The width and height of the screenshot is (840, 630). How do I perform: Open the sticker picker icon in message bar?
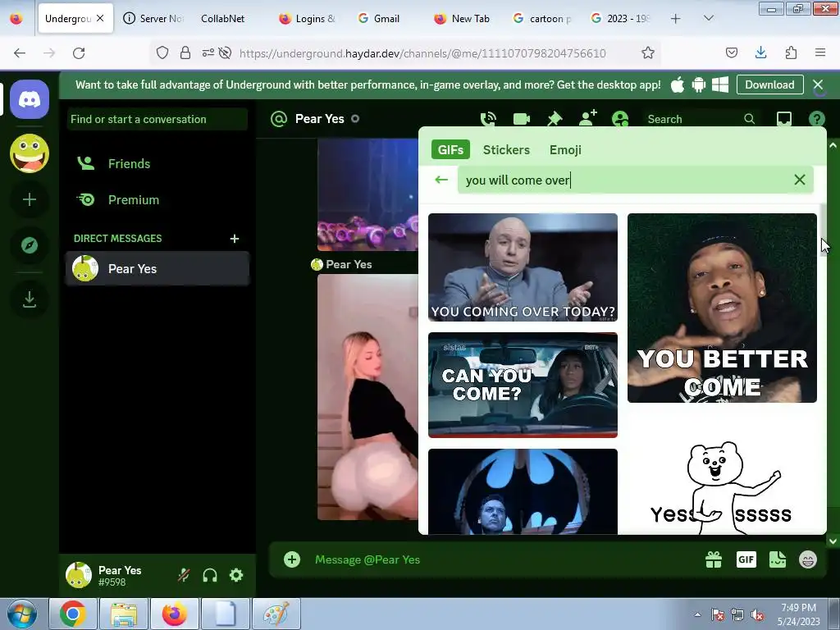tap(778, 559)
